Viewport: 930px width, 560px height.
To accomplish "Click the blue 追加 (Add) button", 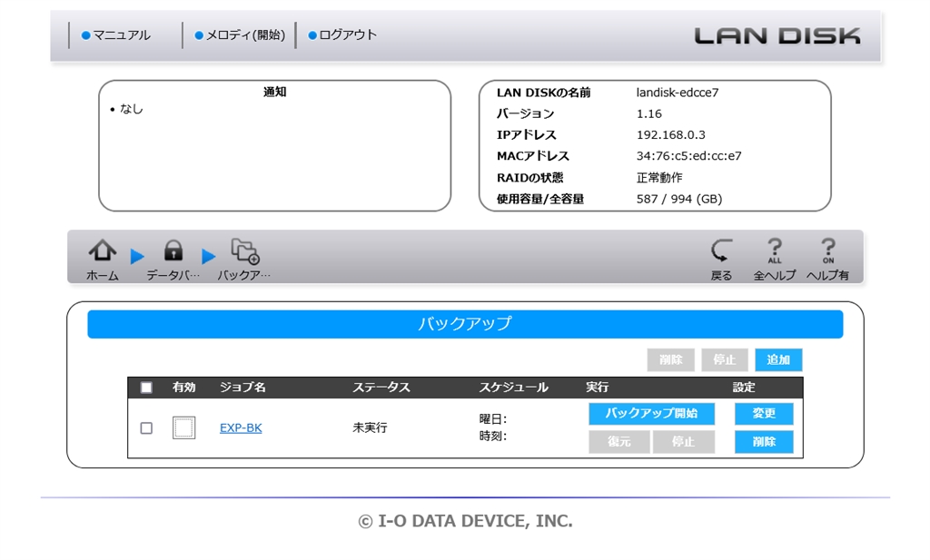I will click(778, 359).
